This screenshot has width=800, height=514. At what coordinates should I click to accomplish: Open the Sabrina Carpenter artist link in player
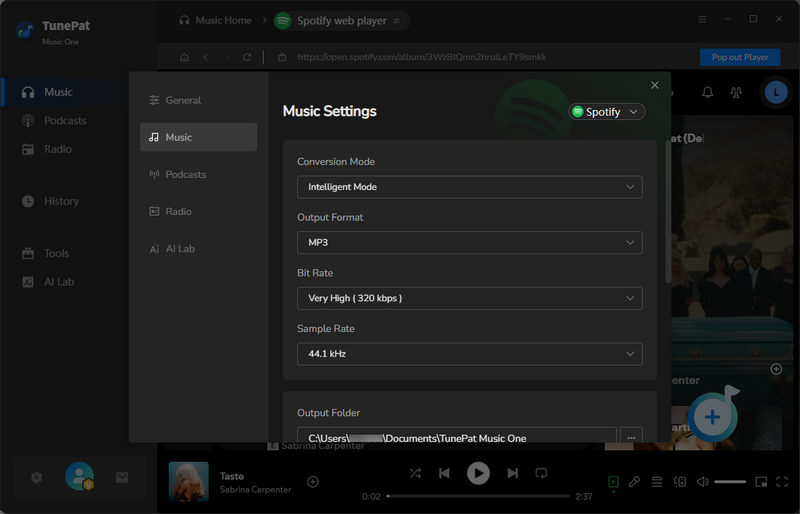click(255, 489)
